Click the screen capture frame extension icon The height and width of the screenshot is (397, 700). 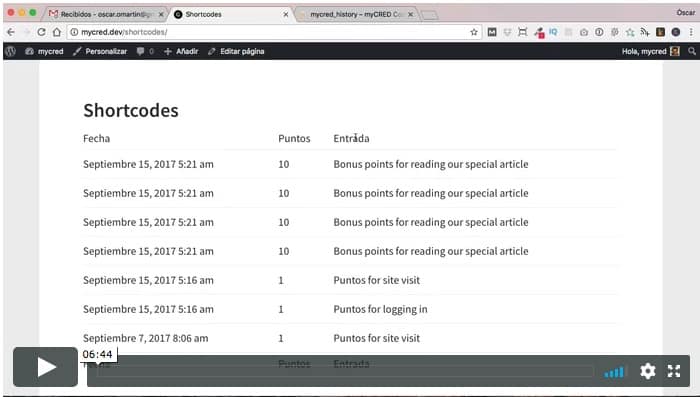point(522,32)
